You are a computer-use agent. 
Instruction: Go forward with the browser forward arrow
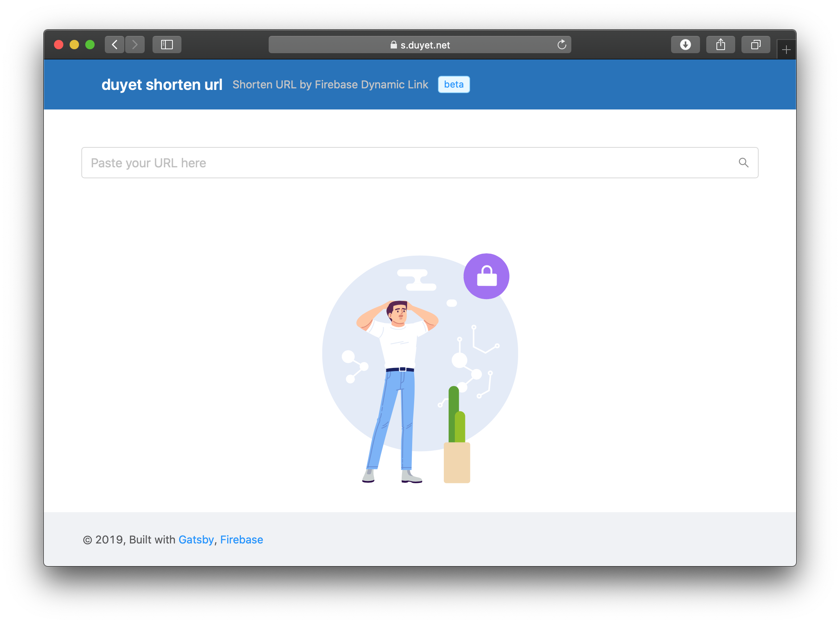(x=135, y=45)
